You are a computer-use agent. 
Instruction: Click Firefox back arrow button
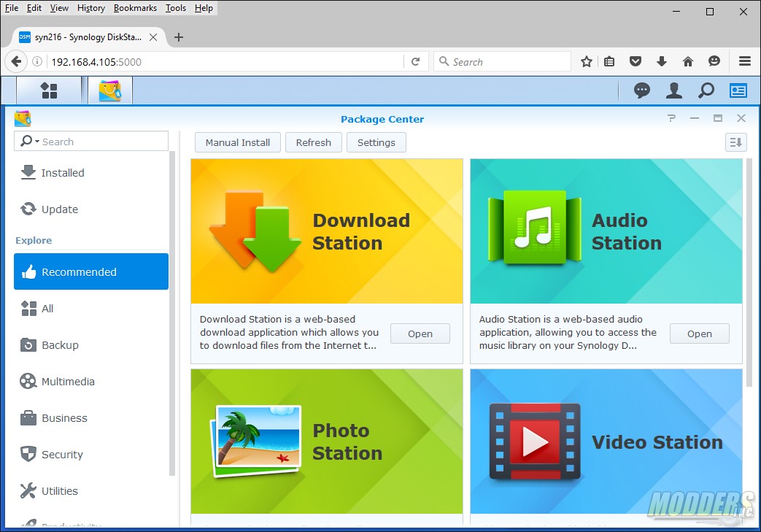point(16,61)
